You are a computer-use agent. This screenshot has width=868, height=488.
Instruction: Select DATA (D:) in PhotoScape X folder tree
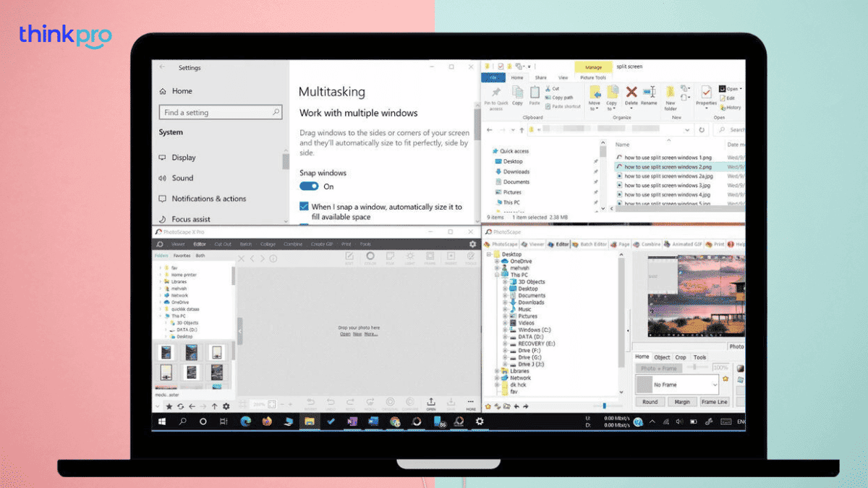tap(186, 330)
